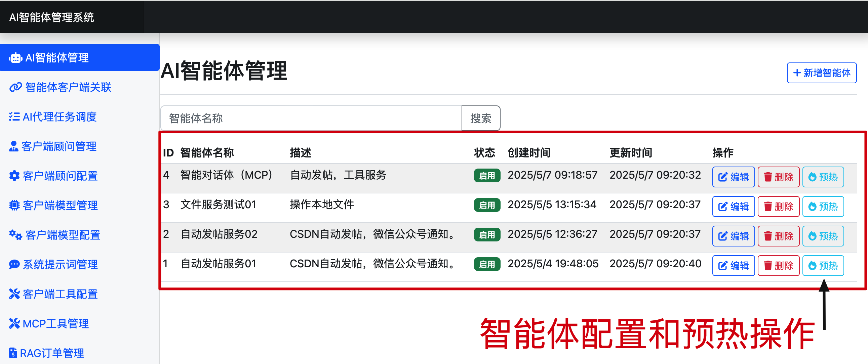This screenshot has width=868, height=364.
Task: Click the chip icon beside 客户端模型管理
Action: click(14, 206)
